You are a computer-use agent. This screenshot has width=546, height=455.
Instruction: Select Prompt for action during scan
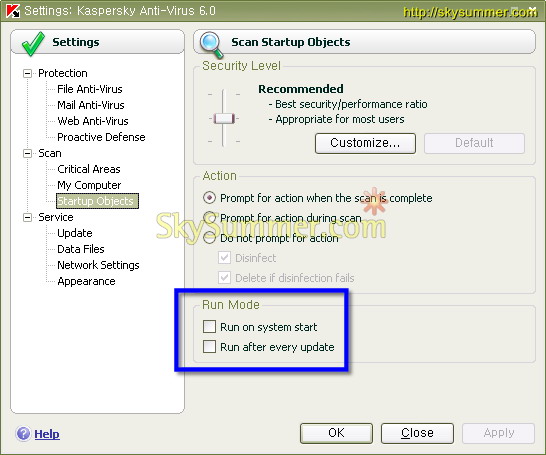click(x=210, y=218)
